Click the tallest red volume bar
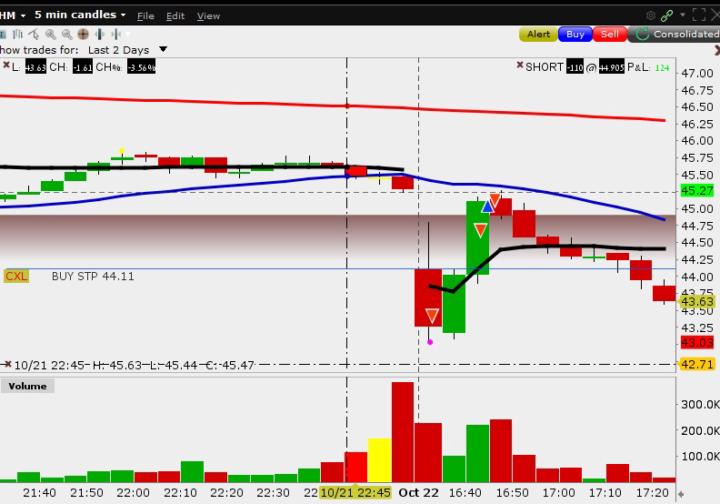The height and width of the screenshot is (504, 720). (x=403, y=432)
